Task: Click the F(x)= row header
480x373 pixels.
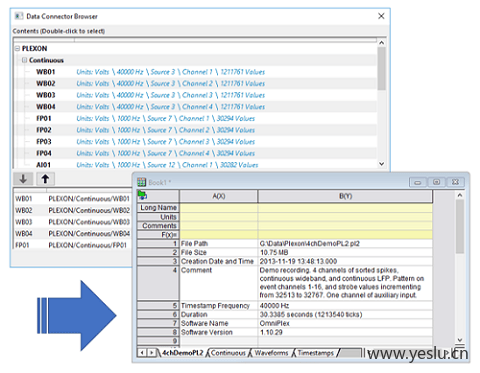Action: point(158,235)
